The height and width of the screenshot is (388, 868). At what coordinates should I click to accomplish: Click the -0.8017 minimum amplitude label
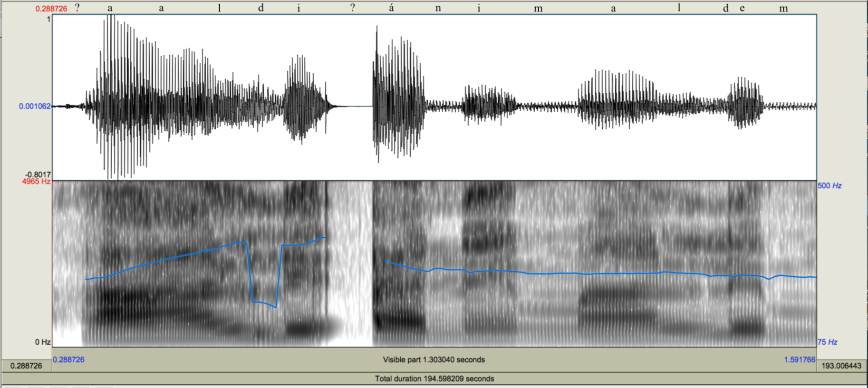[x=38, y=175]
